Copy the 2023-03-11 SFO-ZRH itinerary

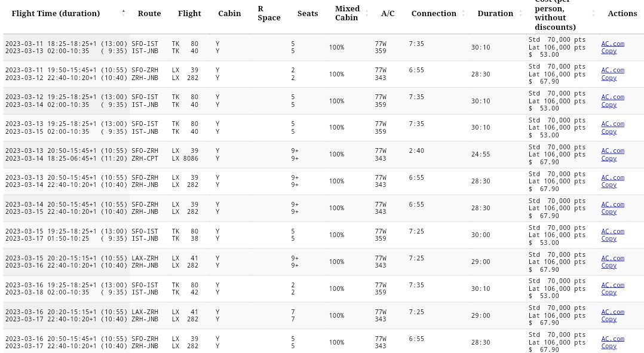click(x=609, y=78)
